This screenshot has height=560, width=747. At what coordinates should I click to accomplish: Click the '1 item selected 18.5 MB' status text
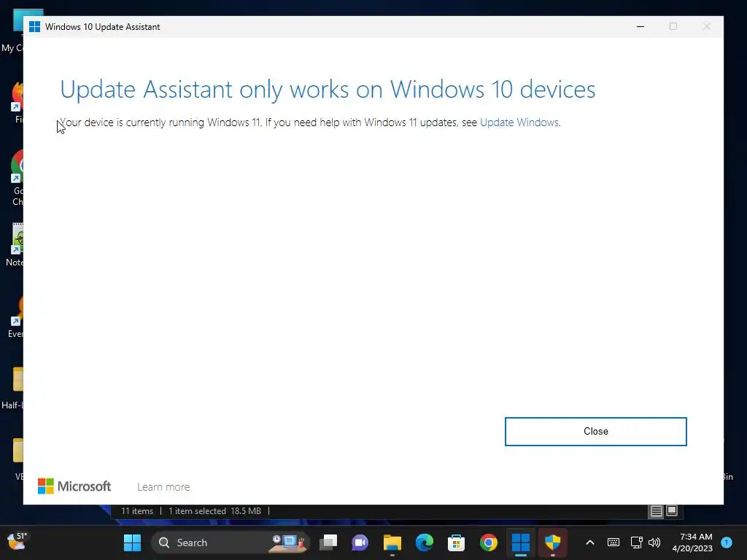(215, 511)
